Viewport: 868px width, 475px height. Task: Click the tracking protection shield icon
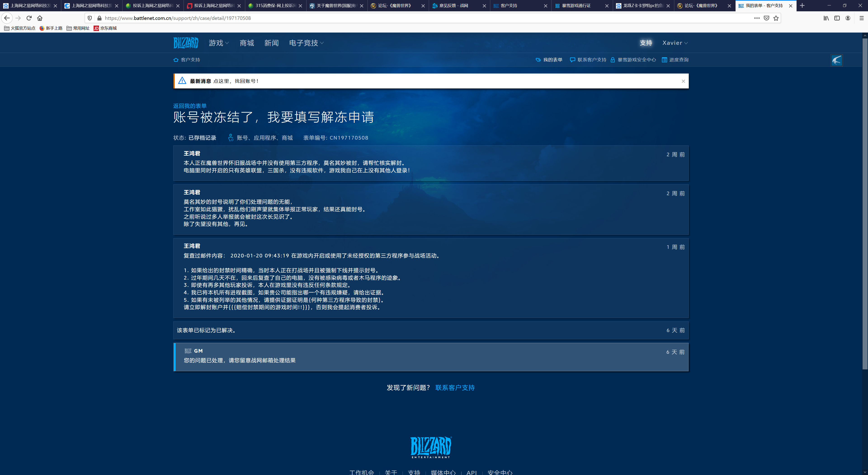pyautogui.click(x=90, y=18)
